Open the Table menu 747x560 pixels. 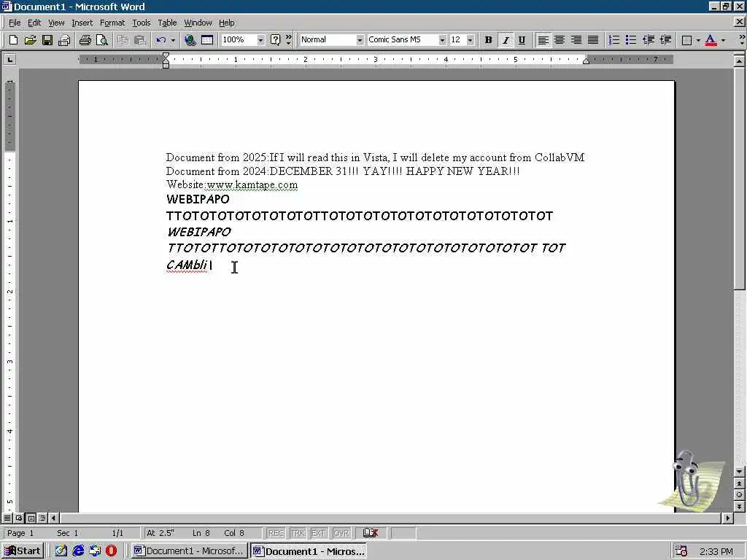[x=167, y=23]
